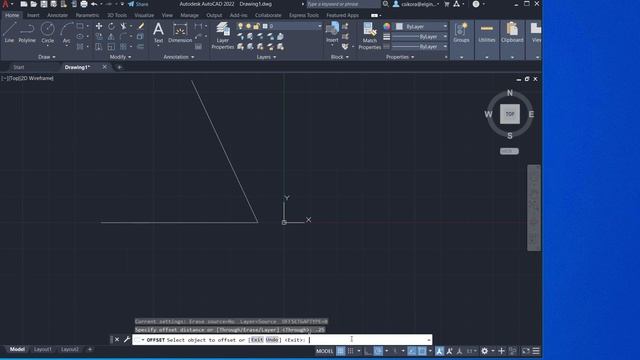Click the Share button

(138, 4)
